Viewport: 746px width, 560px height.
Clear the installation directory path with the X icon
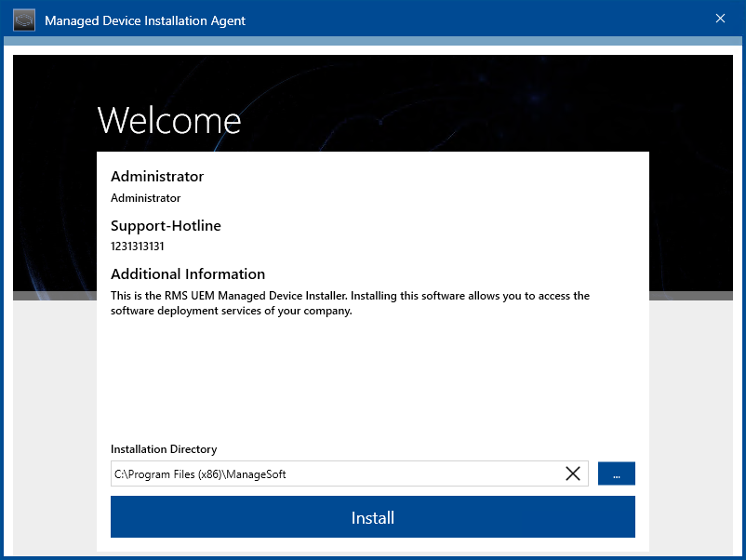tap(573, 473)
